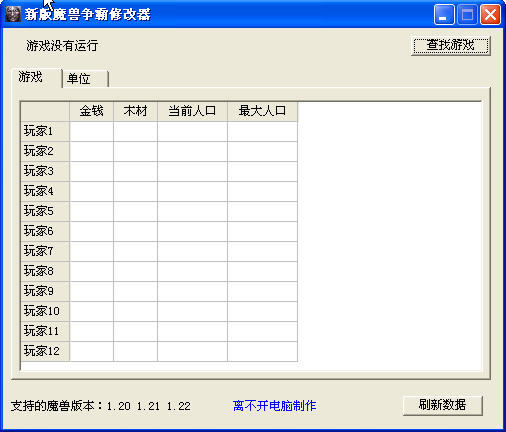Select the 玩家10 row header
Screen dimensions: 506x432
tap(45, 311)
